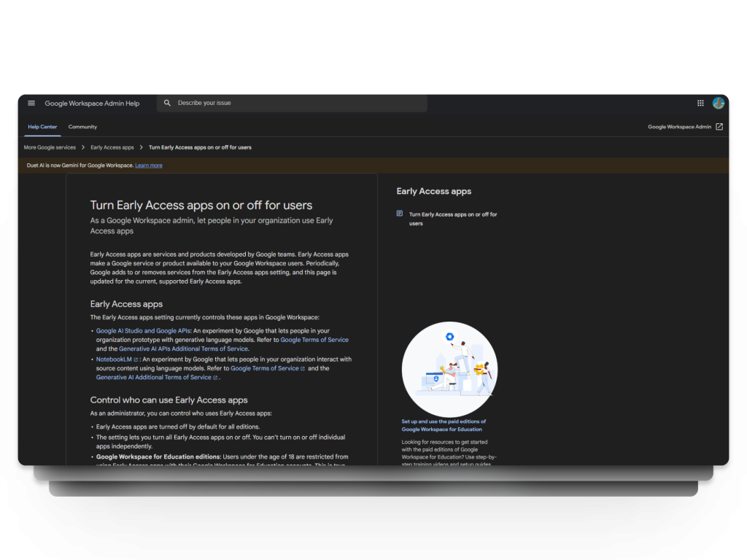Go to Early Access apps breadcrumb
747x560 pixels.
pos(112,147)
